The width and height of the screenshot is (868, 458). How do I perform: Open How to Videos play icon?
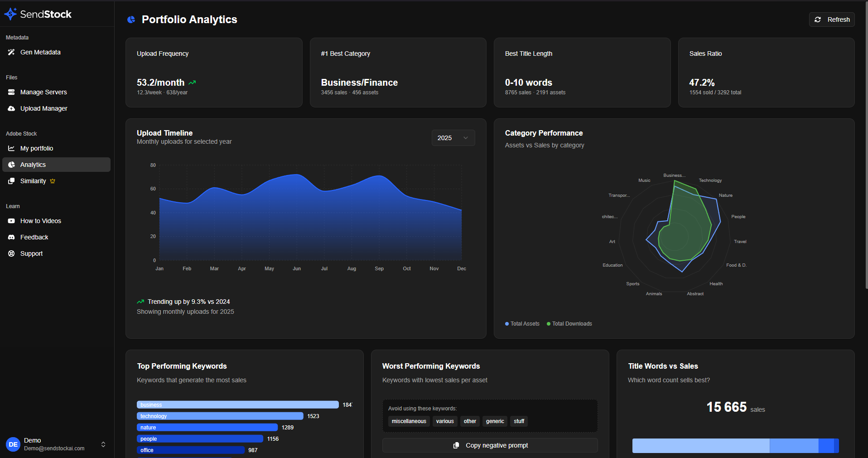point(11,221)
